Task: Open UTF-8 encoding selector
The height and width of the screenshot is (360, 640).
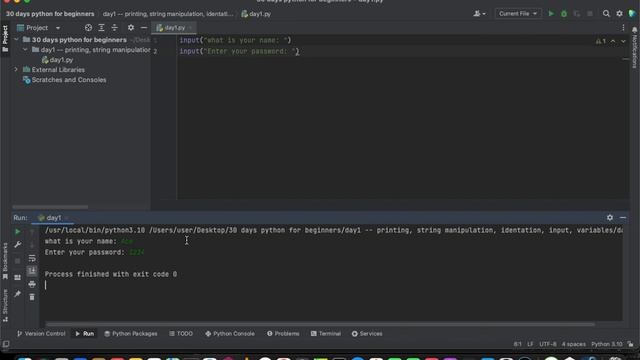Action: click(548, 344)
